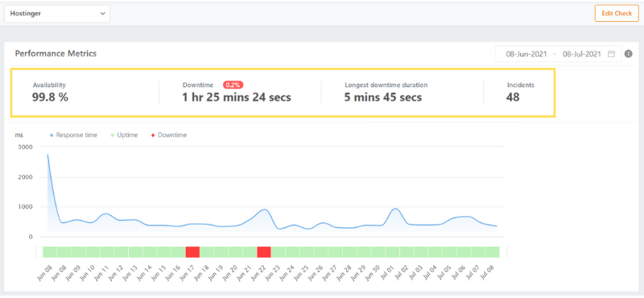
Task: Click the 0.2% downtime badge
Action: click(x=233, y=85)
